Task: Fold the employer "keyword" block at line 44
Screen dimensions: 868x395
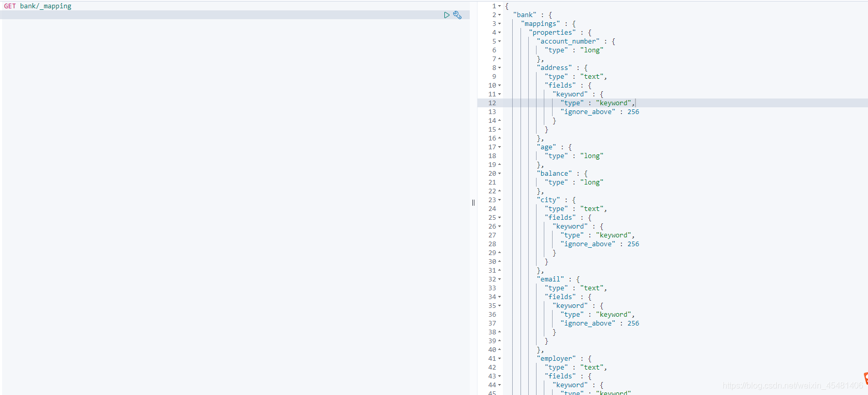Action: click(500, 385)
